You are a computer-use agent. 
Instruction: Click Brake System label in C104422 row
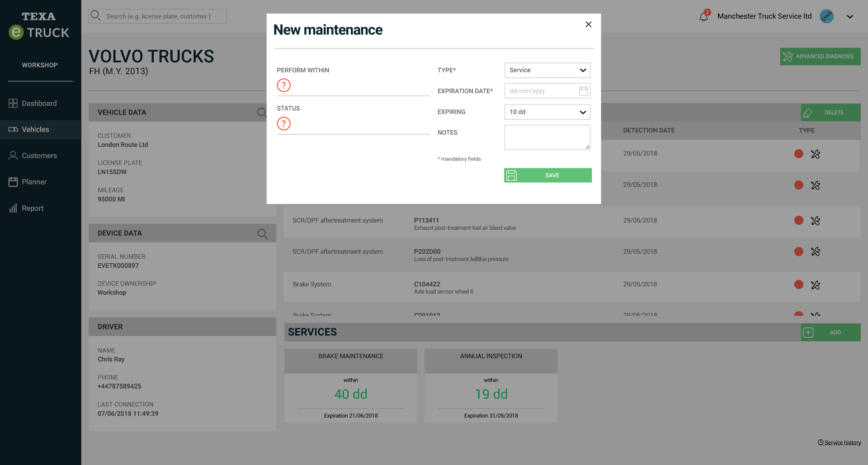[x=312, y=284]
